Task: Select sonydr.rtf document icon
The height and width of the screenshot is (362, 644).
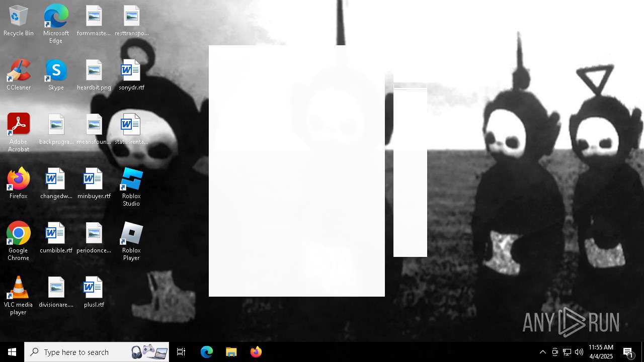Action: point(131,75)
